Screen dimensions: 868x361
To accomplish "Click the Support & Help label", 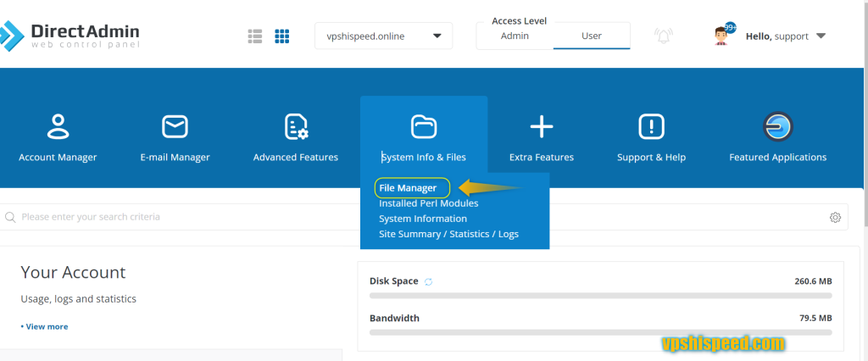I will coord(652,158).
